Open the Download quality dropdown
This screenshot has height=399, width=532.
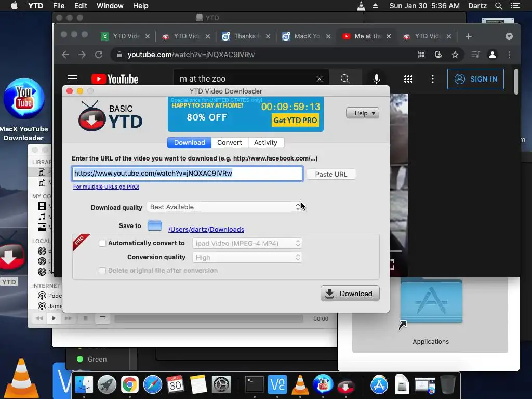(224, 207)
